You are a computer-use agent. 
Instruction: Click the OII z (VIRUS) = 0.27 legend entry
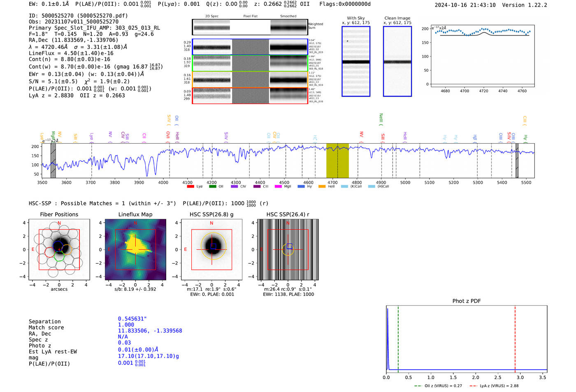click(x=438, y=386)
